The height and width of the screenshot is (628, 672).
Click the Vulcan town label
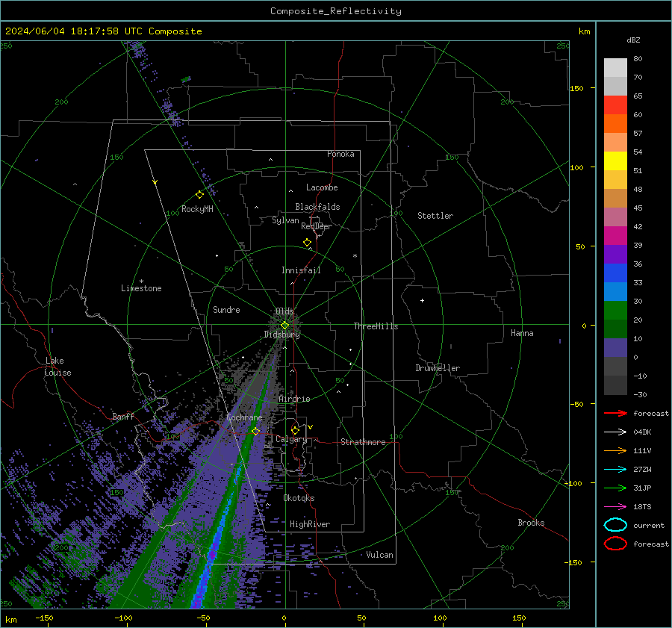pyautogui.click(x=379, y=555)
